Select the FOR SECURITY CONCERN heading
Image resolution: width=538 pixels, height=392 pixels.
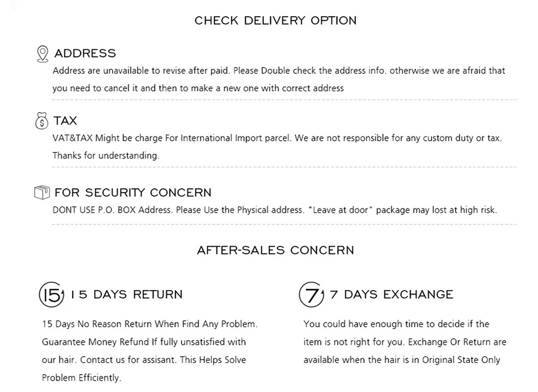click(x=133, y=193)
